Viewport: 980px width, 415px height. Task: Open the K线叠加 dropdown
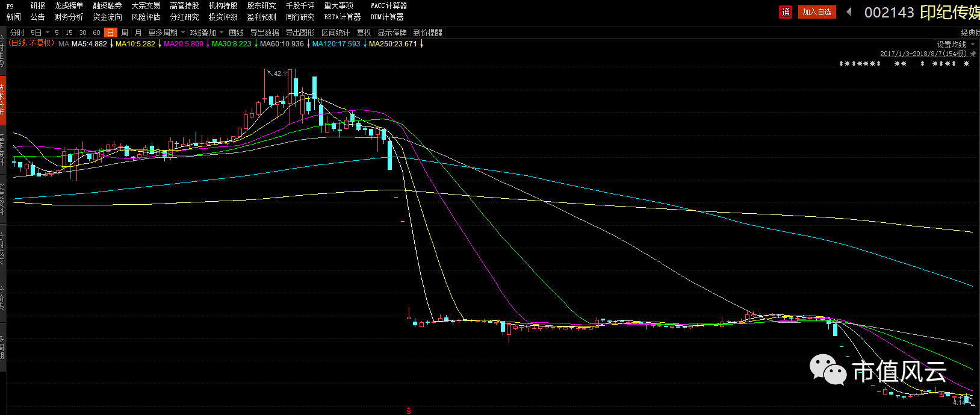click(x=206, y=33)
